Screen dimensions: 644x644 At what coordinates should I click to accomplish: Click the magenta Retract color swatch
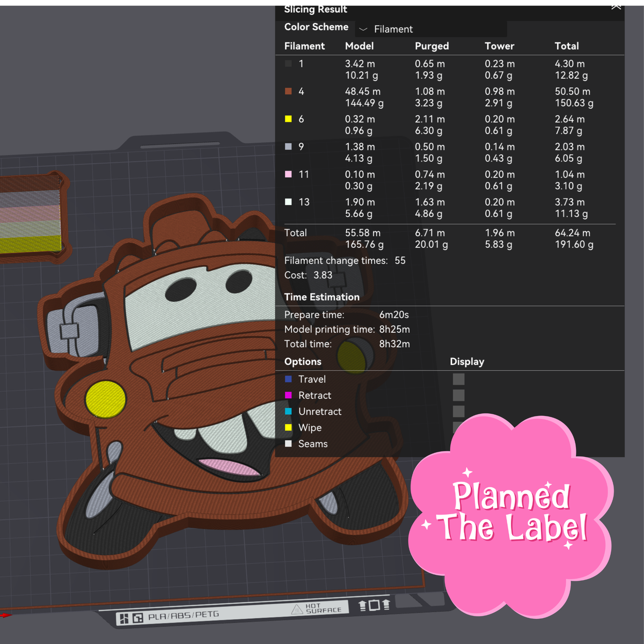pyautogui.click(x=288, y=396)
